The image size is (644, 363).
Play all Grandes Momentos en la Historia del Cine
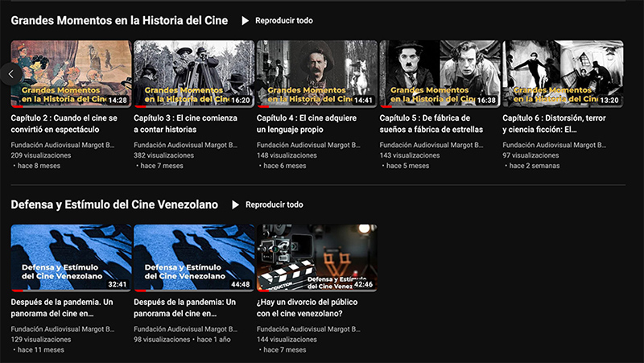coord(277,21)
